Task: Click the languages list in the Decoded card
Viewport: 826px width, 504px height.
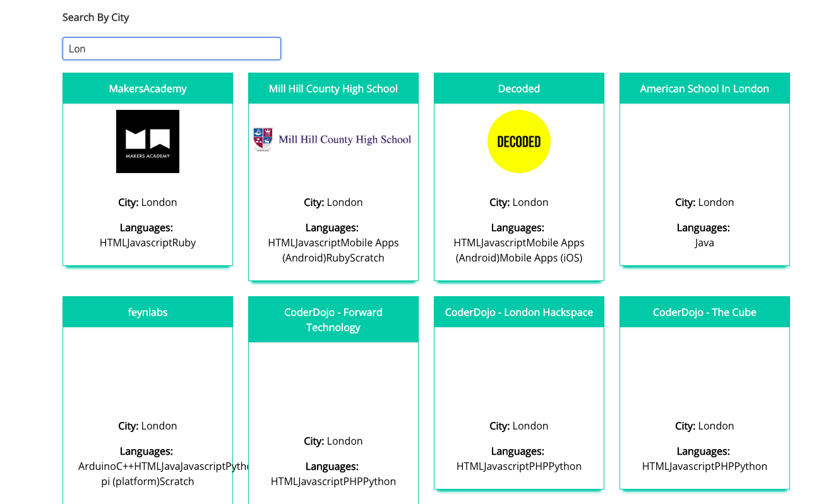Action: pos(519,250)
